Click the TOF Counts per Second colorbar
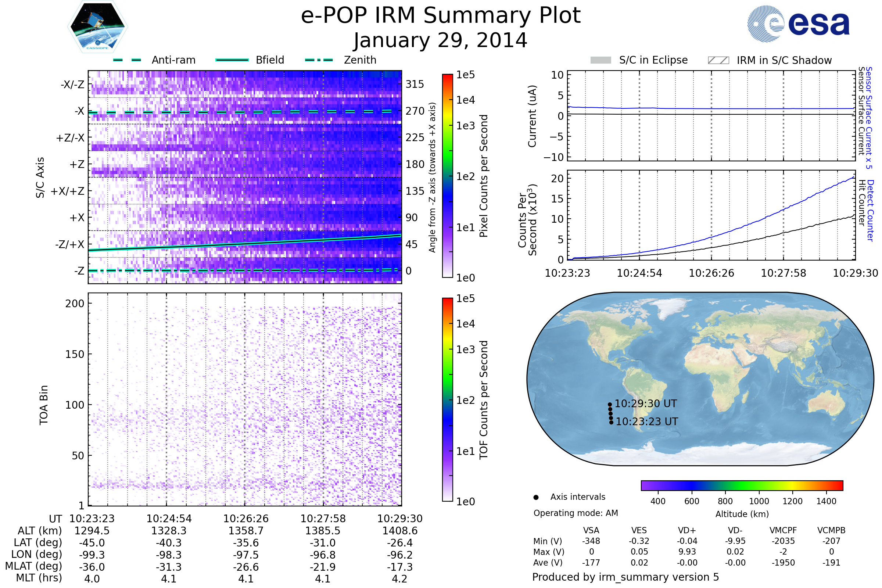Screen dimensions: 882x588 [447, 400]
